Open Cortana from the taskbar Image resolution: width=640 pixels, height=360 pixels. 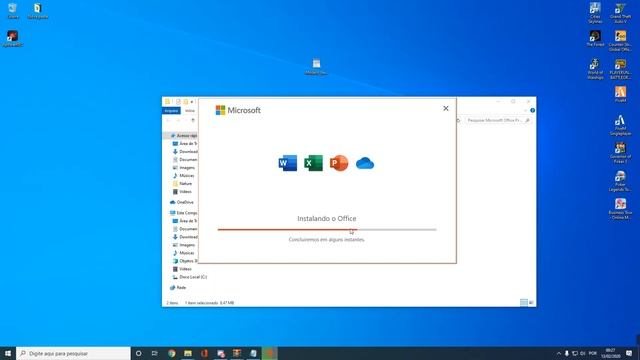[139, 353]
